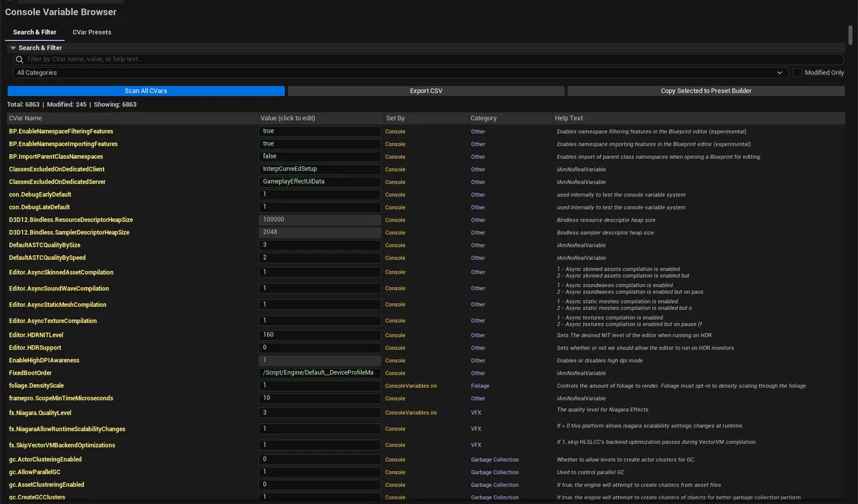Image resolution: width=858 pixels, height=504 pixels.
Task: Select the BP.EnableNamespaceImportingFeatures CVar name
Action: click(x=63, y=144)
